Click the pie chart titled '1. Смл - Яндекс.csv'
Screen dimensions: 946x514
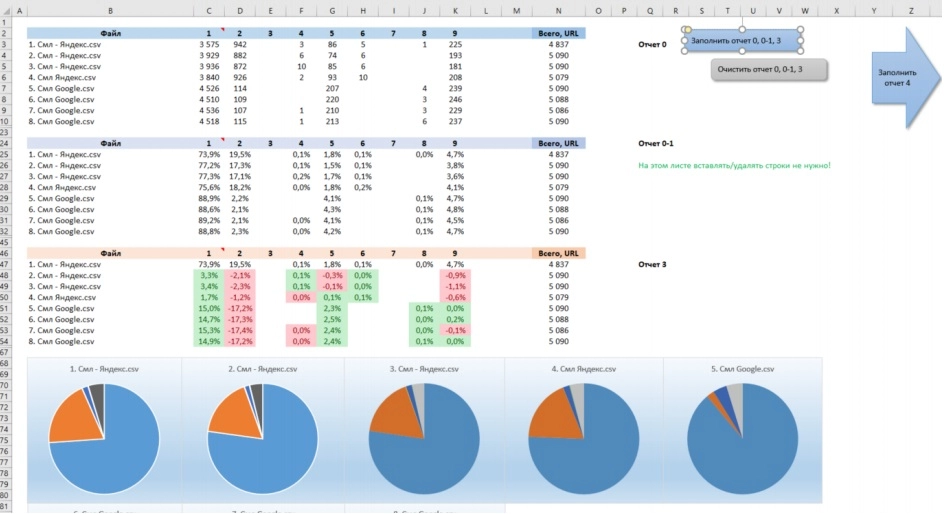pyautogui.click(x=104, y=439)
